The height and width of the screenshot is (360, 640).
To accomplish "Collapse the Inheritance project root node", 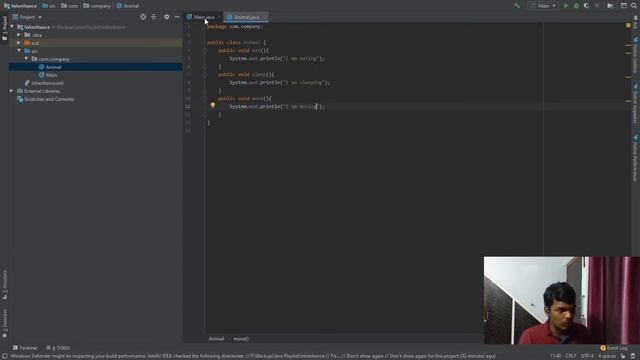I will (12, 27).
